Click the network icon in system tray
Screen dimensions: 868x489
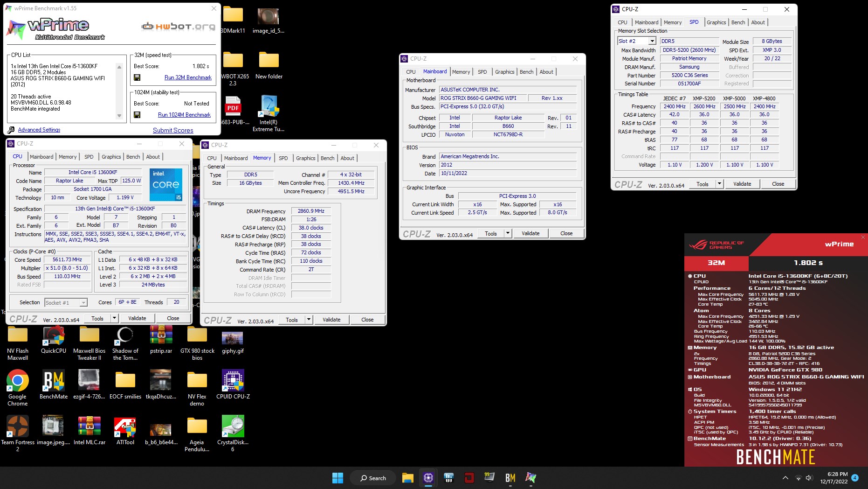pyautogui.click(x=798, y=478)
